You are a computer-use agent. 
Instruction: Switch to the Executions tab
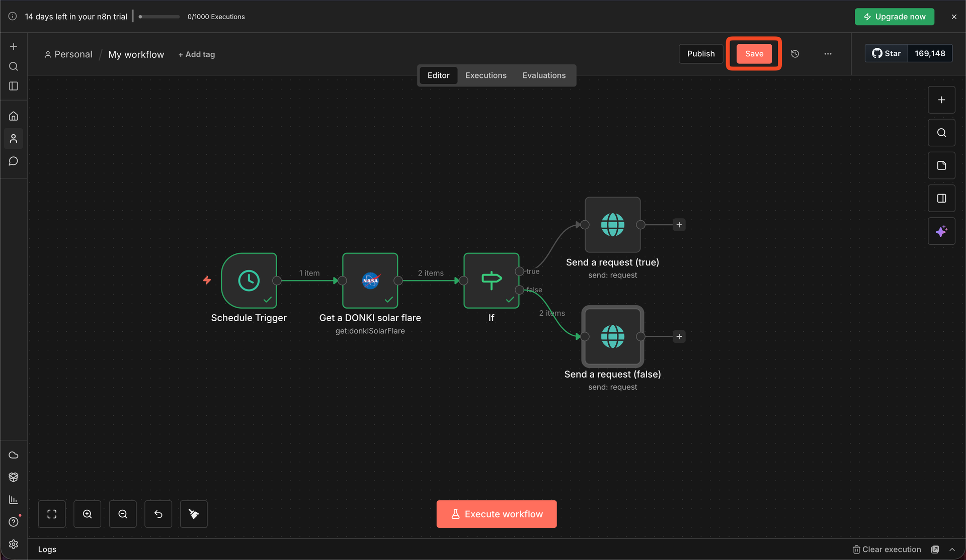coord(486,75)
